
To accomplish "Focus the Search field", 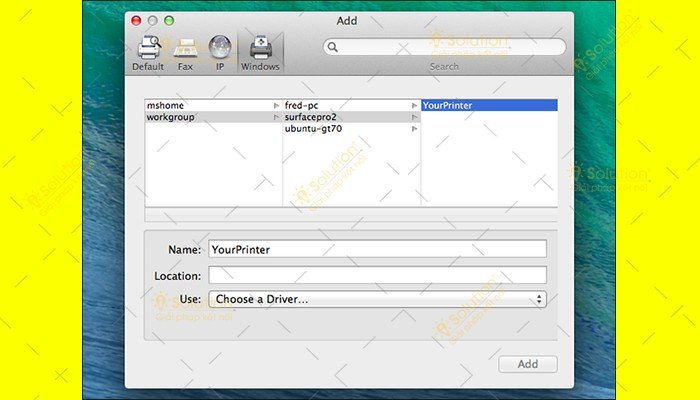I will 444,47.
